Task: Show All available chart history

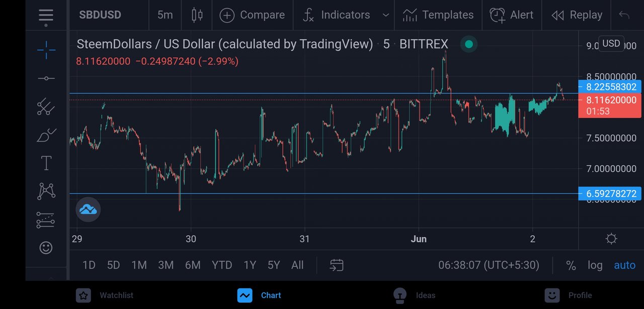Action: pos(297,265)
